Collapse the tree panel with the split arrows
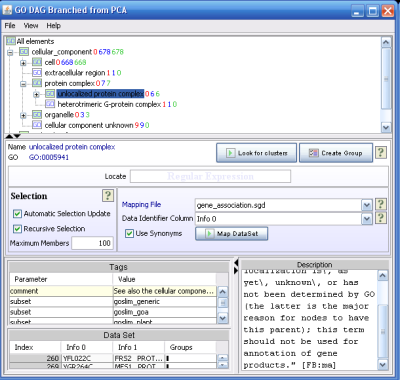 tap(13, 136)
